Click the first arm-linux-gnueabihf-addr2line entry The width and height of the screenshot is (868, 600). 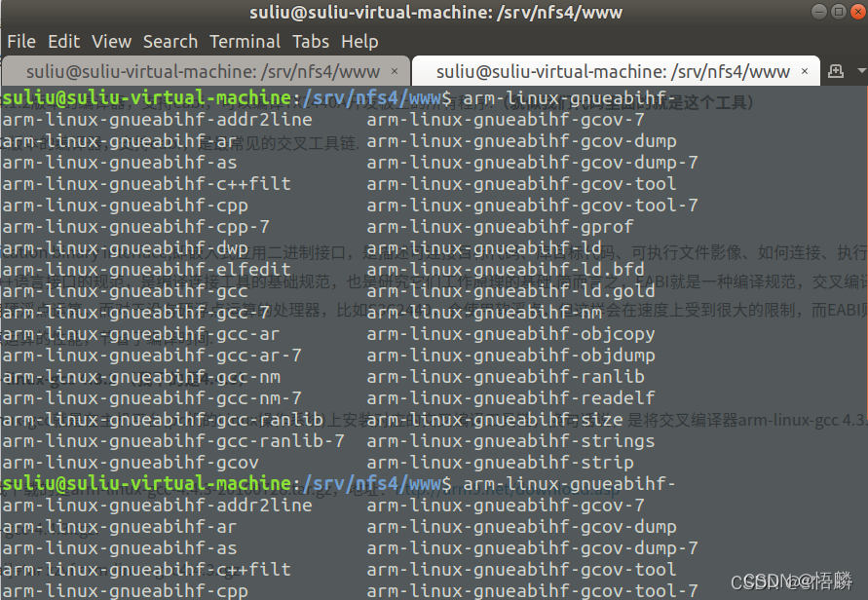[x=157, y=120]
